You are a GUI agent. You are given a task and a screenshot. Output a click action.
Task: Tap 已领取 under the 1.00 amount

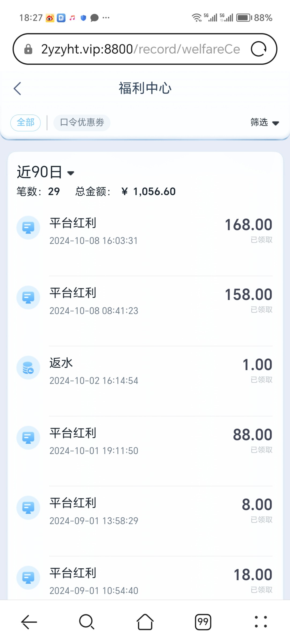point(261,380)
